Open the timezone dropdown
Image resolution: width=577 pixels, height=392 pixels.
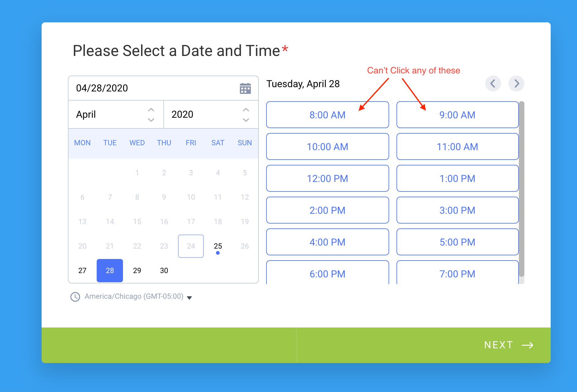(189, 297)
